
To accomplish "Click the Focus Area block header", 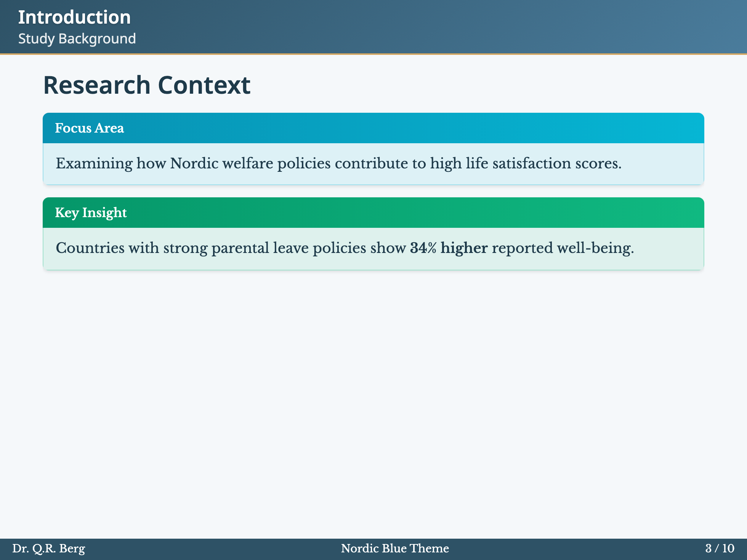I will point(90,128).
